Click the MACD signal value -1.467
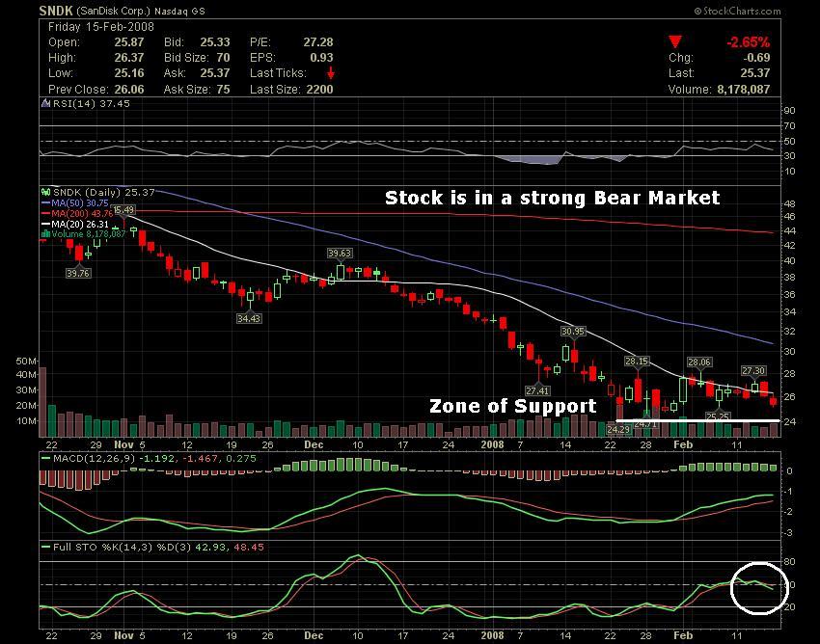Viewport: 820px width, 644px height. [201, 459]
